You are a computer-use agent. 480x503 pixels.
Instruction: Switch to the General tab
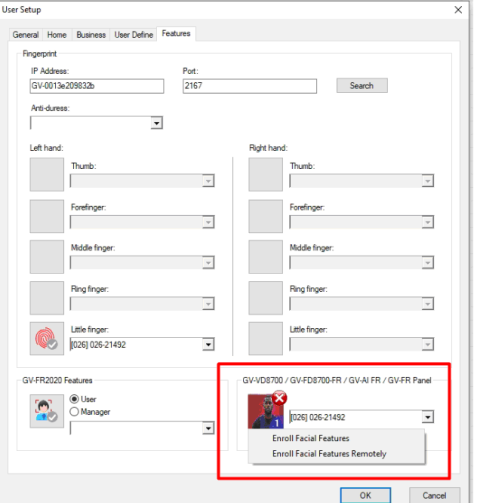click(x=26, y=35)
